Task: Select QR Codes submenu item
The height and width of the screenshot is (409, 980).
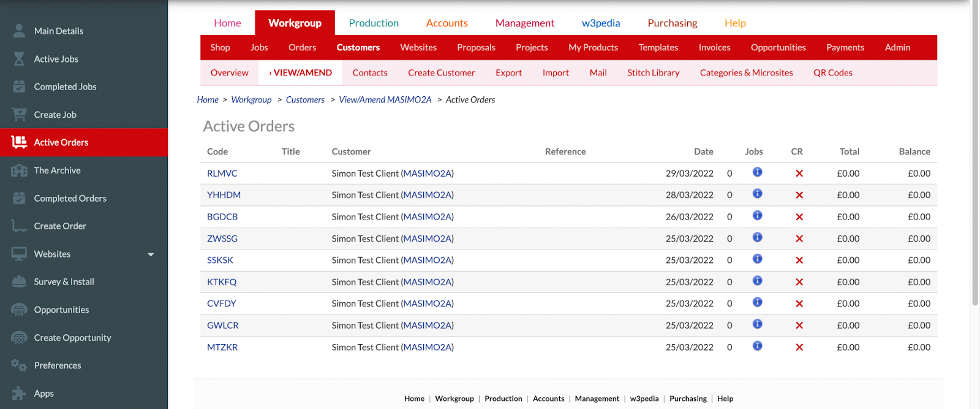Action: (833, 72)
